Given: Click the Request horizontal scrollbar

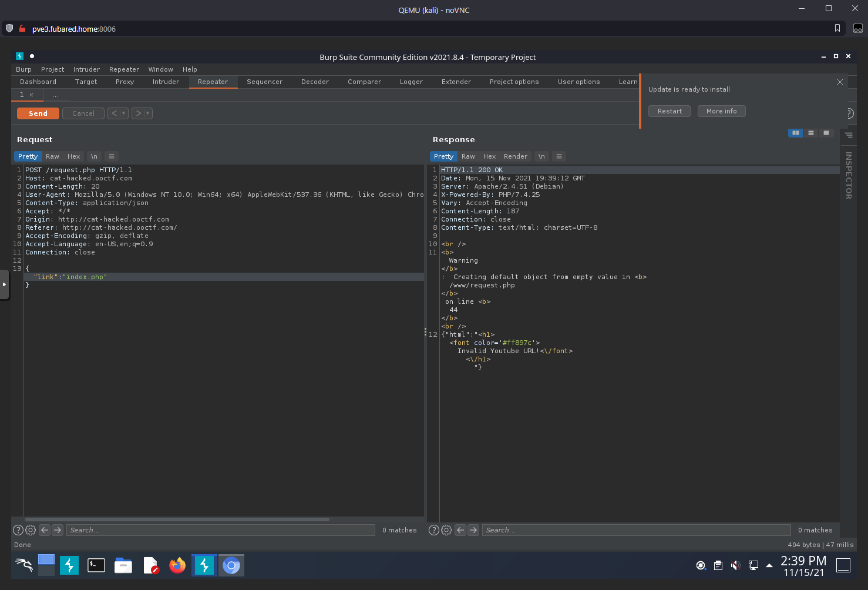Looking at the screenshot, I should click(177, 519).
